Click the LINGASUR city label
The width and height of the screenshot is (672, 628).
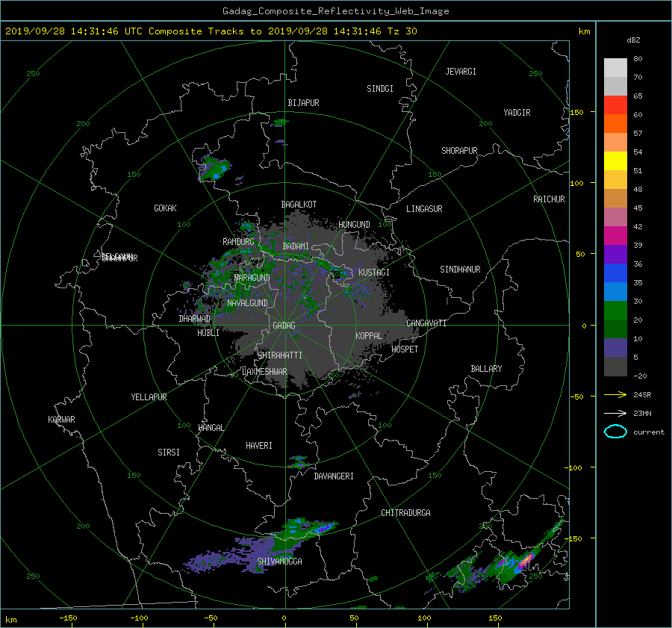click(x=424, y=209)
